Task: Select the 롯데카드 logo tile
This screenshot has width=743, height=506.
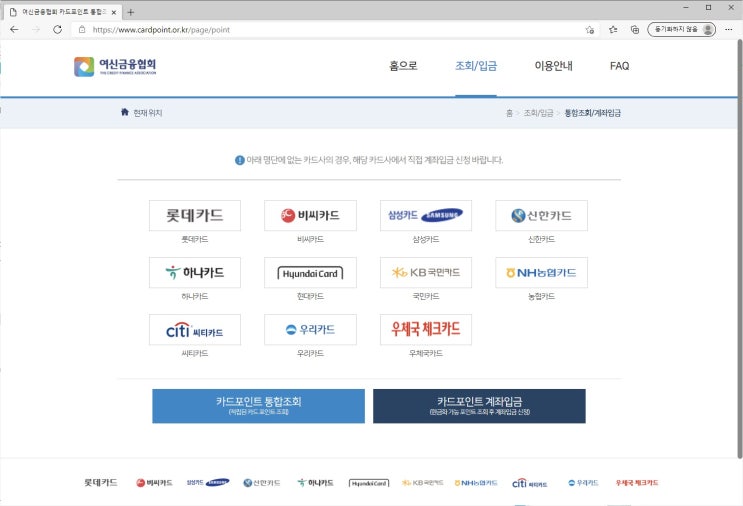Action: coord(195,216)
